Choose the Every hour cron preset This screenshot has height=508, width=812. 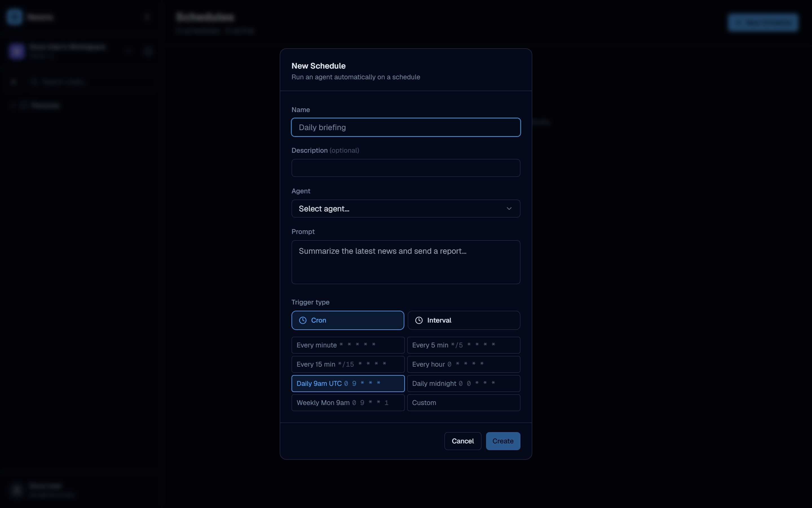[x=464, y=364]
